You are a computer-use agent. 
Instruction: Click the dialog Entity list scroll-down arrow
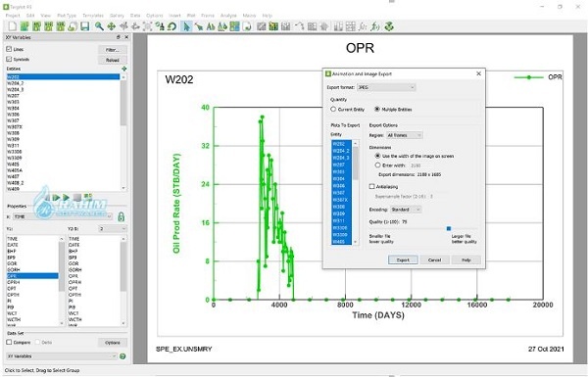(355, 242)
